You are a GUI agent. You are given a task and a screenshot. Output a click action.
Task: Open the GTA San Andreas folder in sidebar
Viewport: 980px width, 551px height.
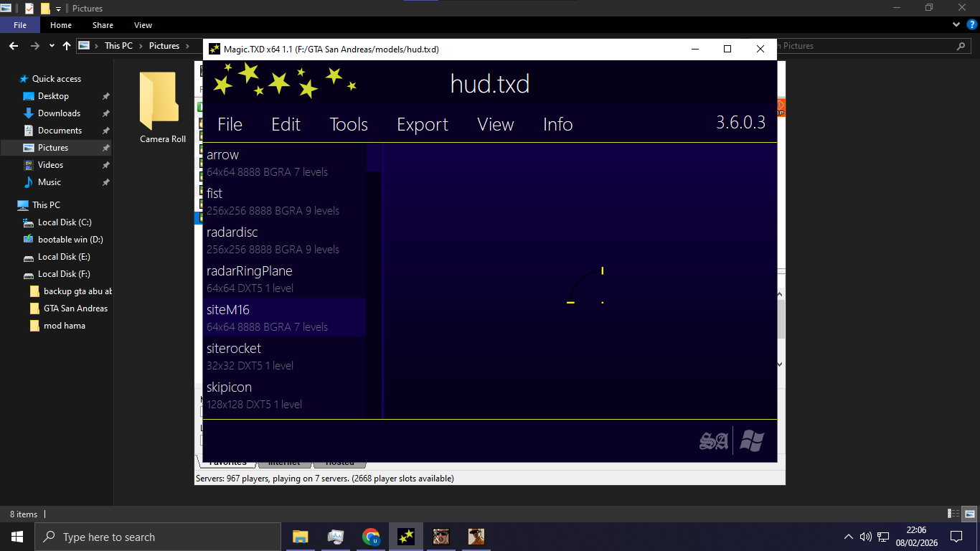[75, 309]
